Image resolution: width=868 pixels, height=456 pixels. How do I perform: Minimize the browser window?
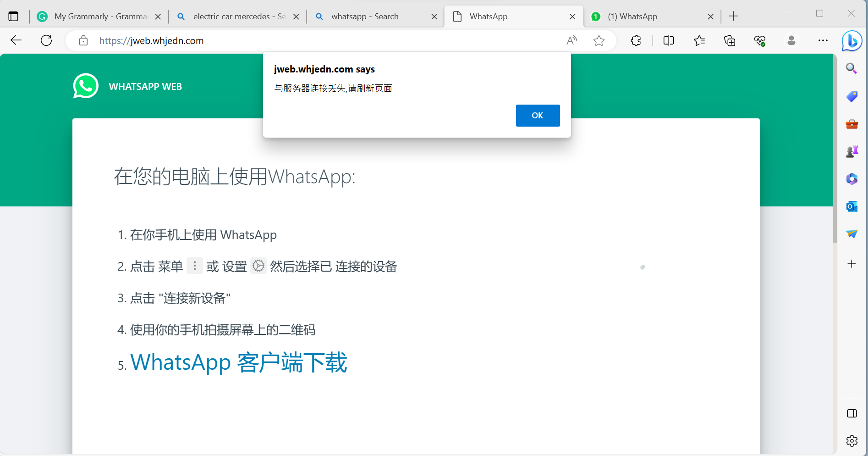[788, 14]
